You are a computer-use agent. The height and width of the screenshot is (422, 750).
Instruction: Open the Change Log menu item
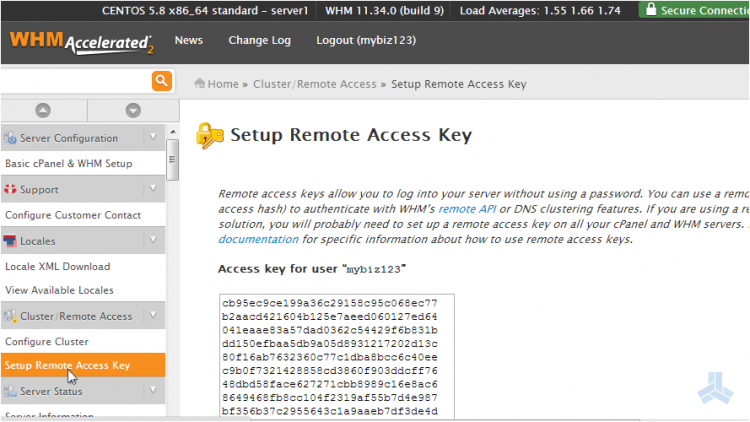(x=259, y=40)
